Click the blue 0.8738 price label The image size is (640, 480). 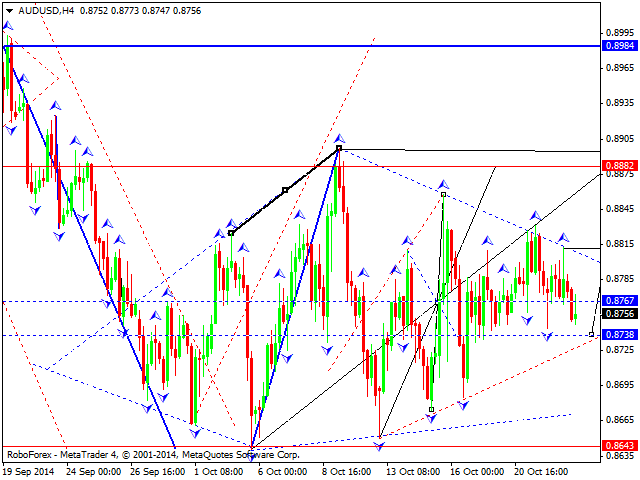click(620, 334)
